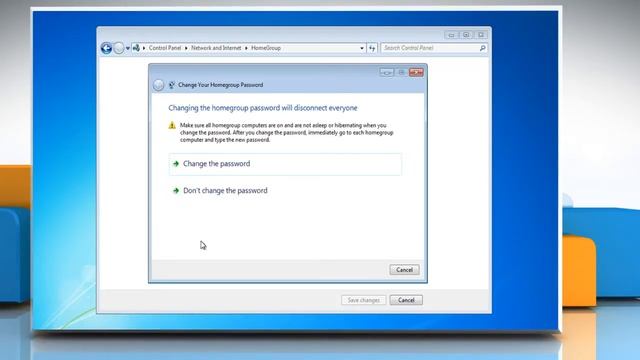The image size is (640, 360).
Task: Select Network and Internet breadcrumb
Action: 216,48
